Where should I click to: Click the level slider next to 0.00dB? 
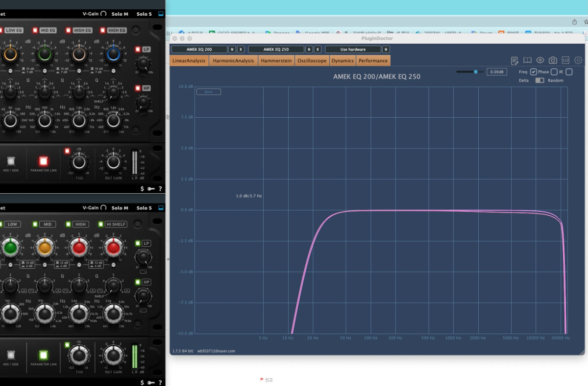tap(470, 72)
